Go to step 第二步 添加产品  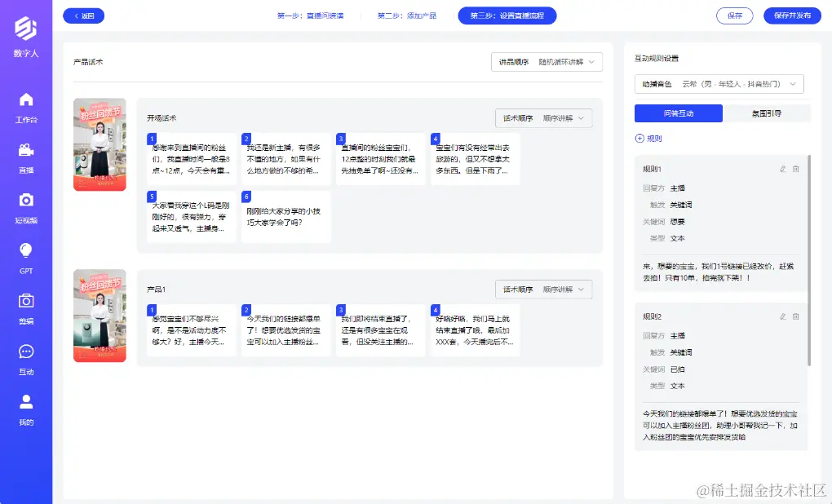click(407, 16)
